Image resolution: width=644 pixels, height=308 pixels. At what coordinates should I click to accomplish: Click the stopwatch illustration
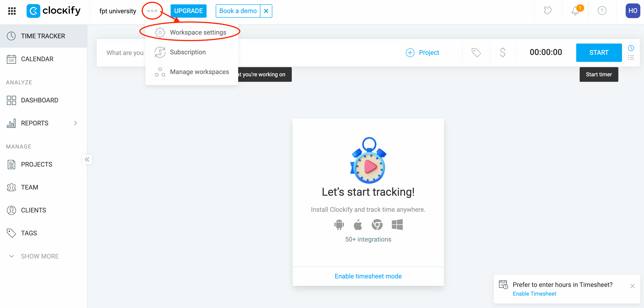[368, 160]
